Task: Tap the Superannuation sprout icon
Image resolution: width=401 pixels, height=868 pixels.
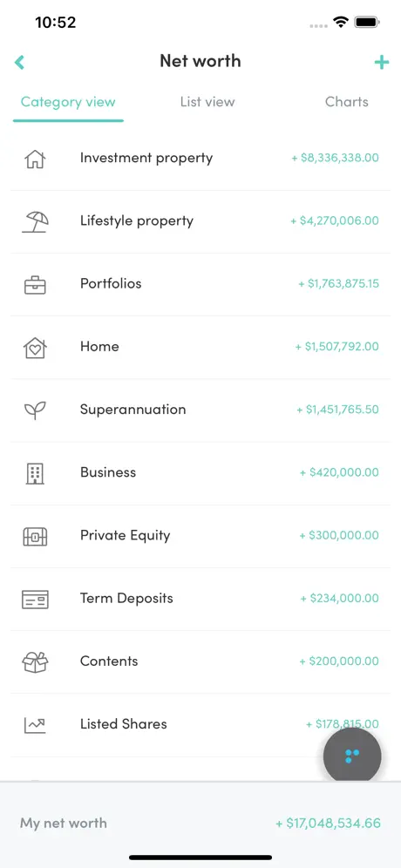Action: coord(35,410)
